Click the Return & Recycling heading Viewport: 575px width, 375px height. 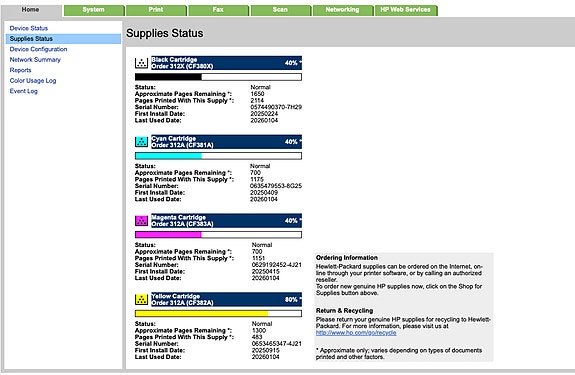click(344, 310)
